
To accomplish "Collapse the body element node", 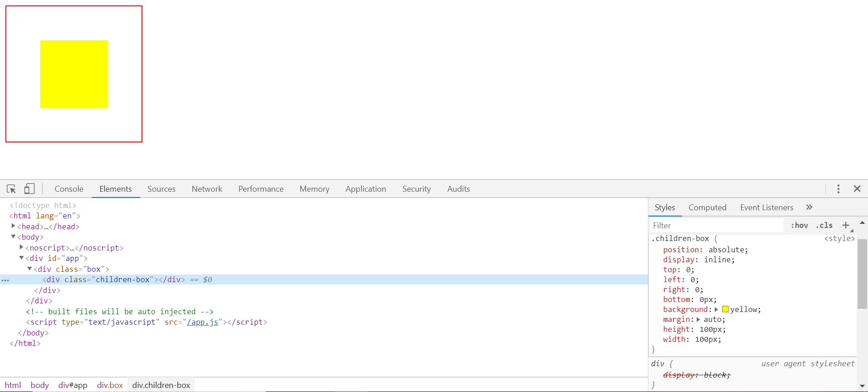I will point(13,236).
